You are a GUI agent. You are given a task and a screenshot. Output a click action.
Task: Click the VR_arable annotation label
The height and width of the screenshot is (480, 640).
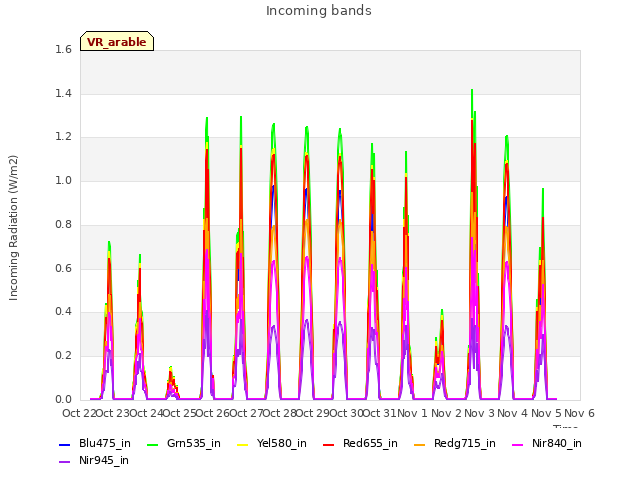[117, 41]
